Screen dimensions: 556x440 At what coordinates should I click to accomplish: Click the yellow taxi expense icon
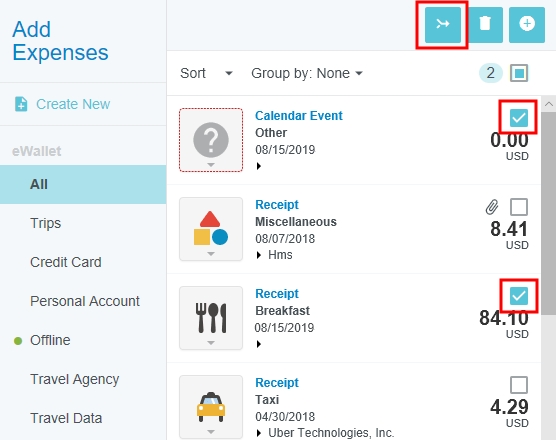(x=211, y=407)
